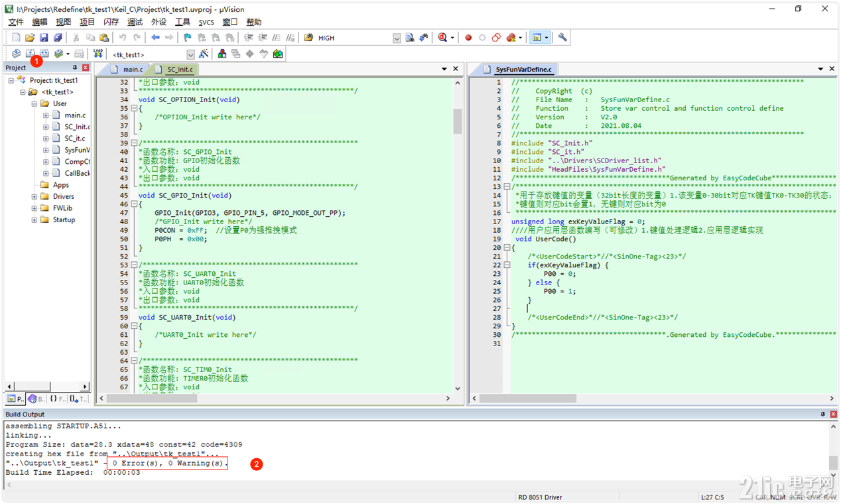The width and height of the screenshot is (841, 504).
Task: Click the Open file folder icon
Action: (x=30, y=38)
